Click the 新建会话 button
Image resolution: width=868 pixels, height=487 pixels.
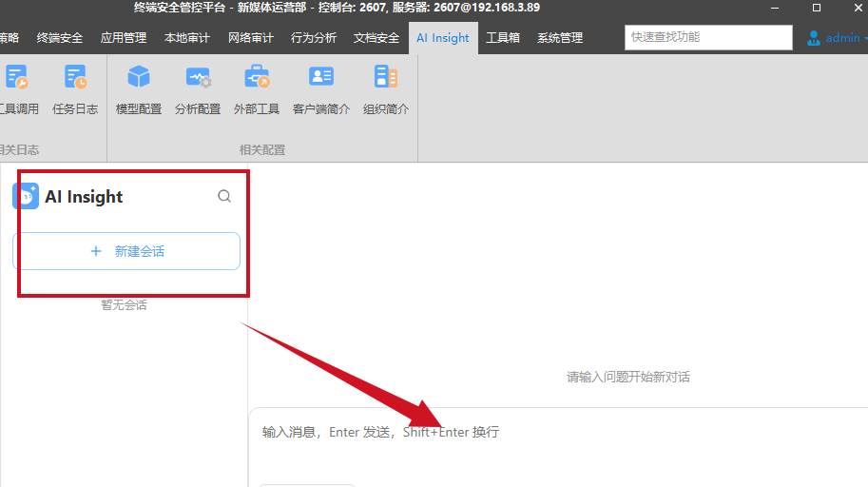(126, 251)
